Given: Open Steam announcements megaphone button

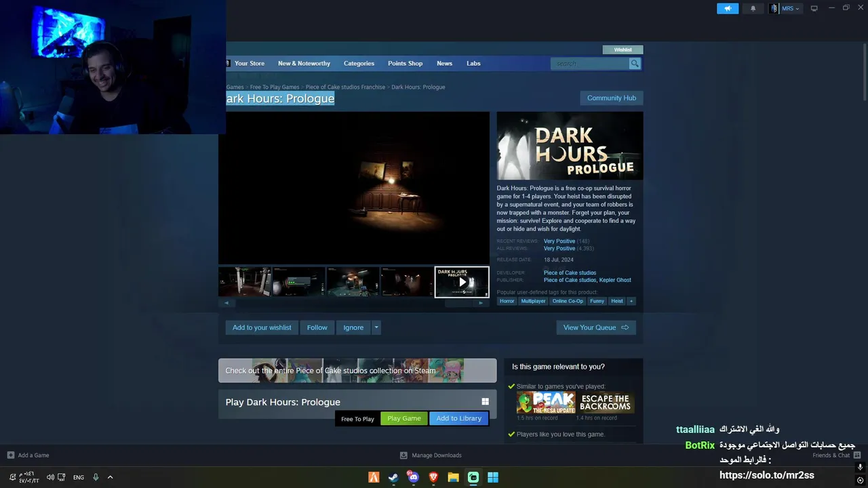Looking at the screenshot, I should tap(728, 8).
